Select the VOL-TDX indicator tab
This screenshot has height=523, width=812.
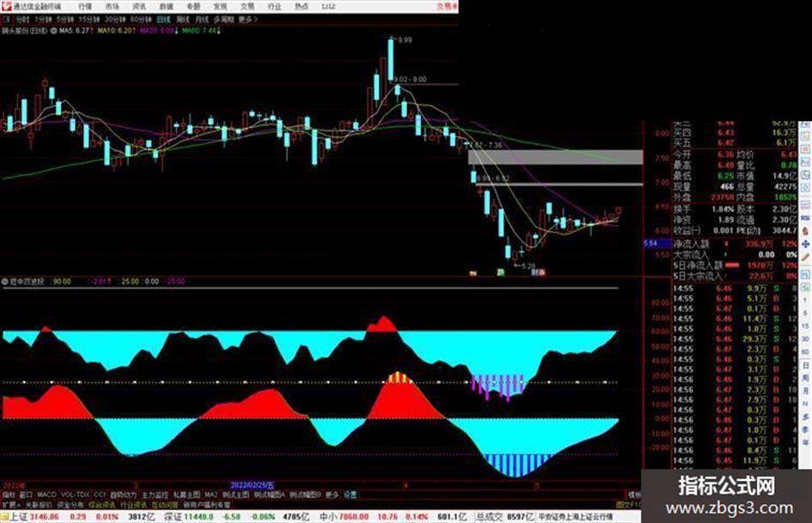(76, 495)
